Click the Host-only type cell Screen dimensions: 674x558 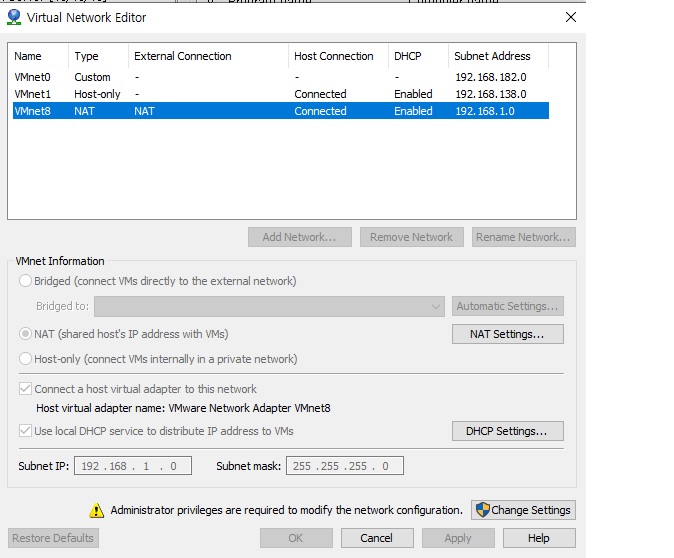pyautogui.click(x=97, y=94)
